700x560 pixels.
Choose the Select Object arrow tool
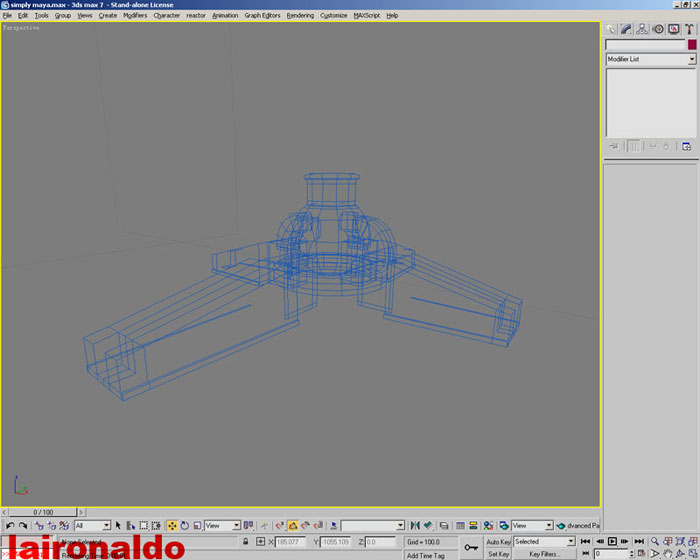[118, 525]
